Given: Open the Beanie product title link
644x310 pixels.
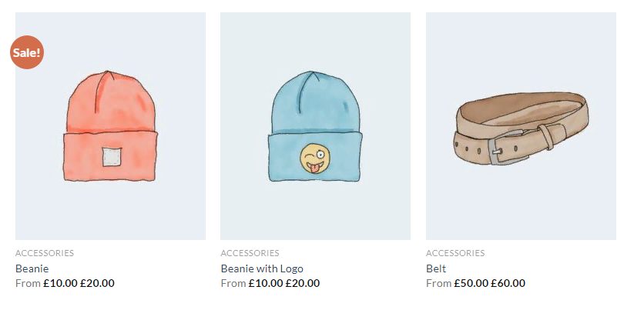Looking at the screenshot, I should click(32, 269).
